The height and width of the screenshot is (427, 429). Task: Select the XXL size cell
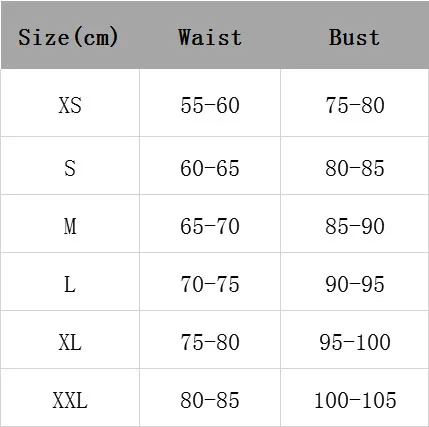[70, 400]
